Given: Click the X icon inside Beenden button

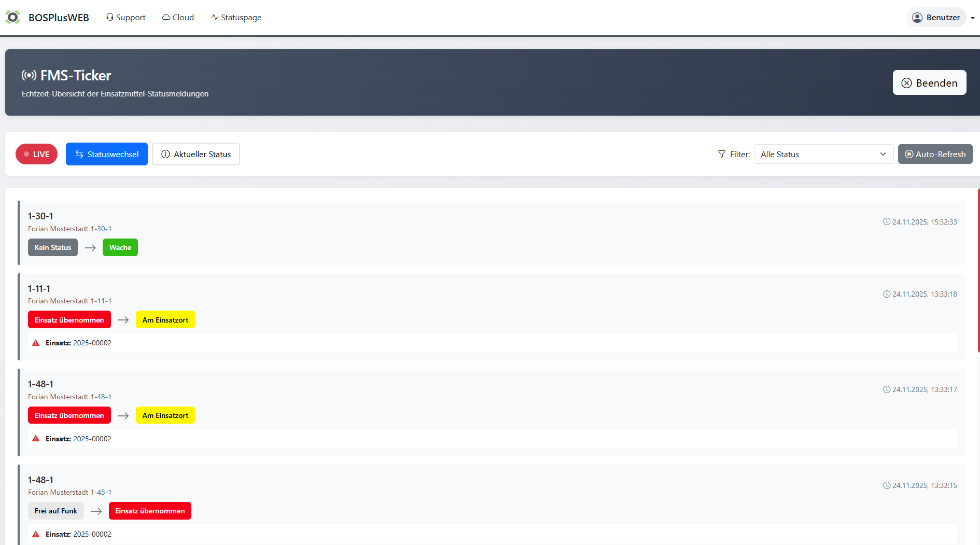Looking at the screenshot, I should tap(906, 83).
